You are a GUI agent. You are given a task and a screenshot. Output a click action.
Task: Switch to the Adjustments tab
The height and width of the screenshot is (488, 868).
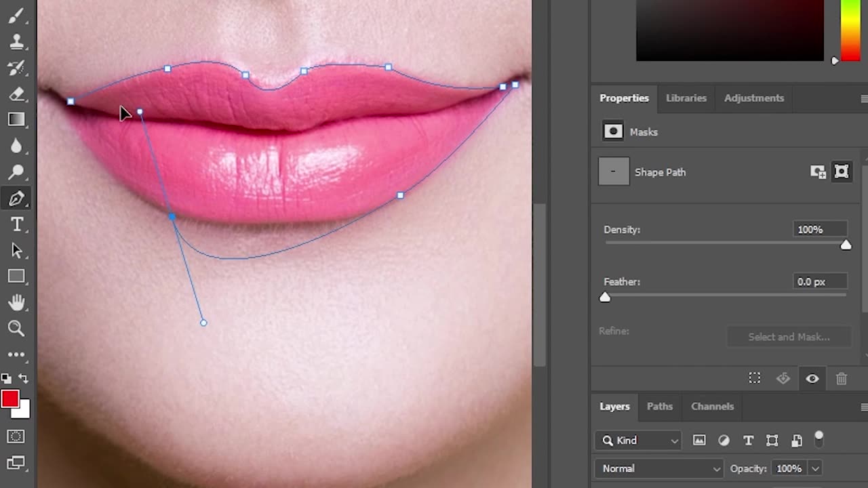(754, 98)
